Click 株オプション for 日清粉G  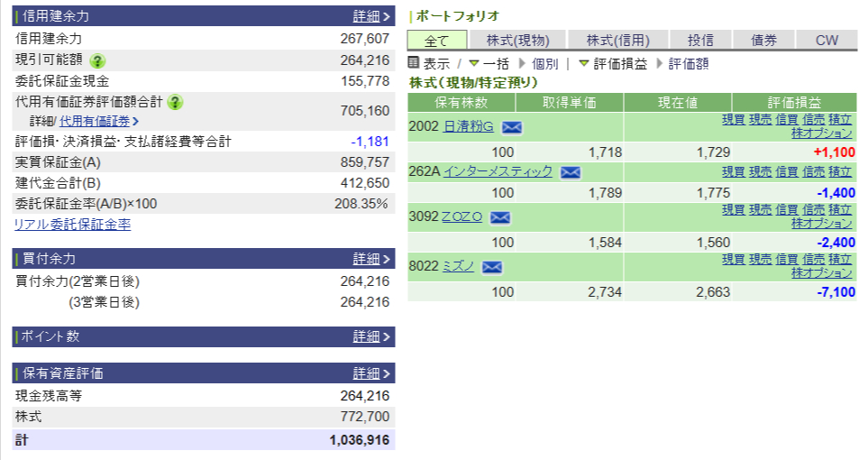point(821,133)
